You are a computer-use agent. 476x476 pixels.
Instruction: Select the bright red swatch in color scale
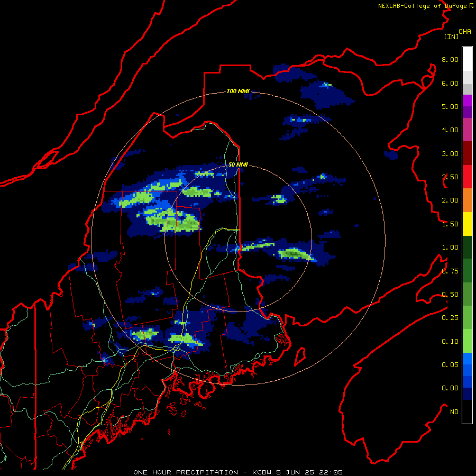coord(467,177)
